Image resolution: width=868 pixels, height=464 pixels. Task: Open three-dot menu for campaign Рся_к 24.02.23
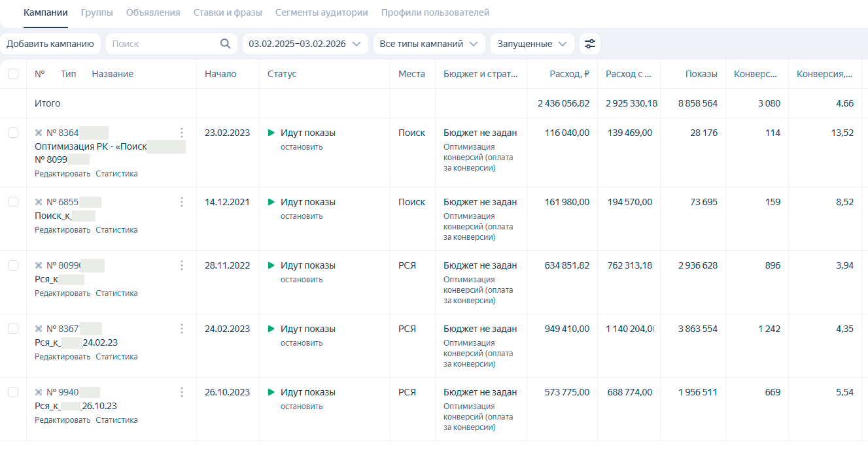pyautogui.click(x=182, y=329)
